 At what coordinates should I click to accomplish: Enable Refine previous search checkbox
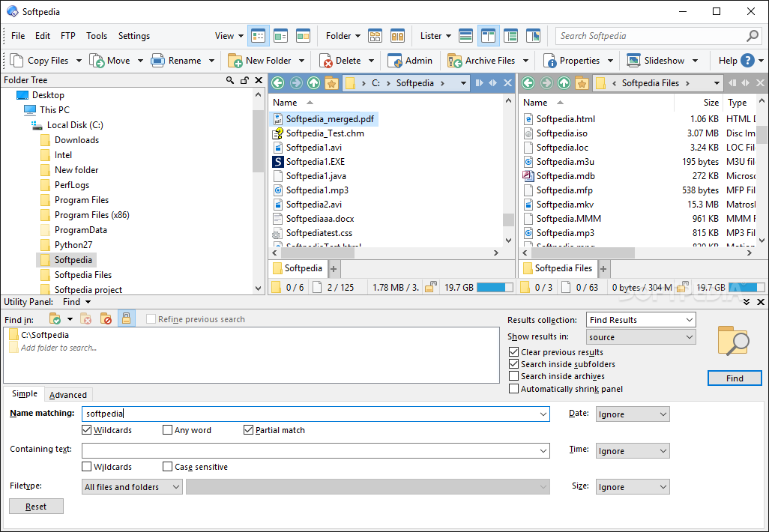click(x=151, y=319)
